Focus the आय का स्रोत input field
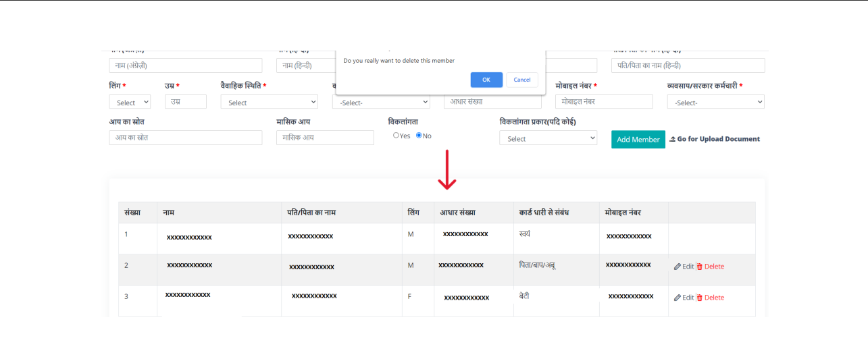 [185, 138]
